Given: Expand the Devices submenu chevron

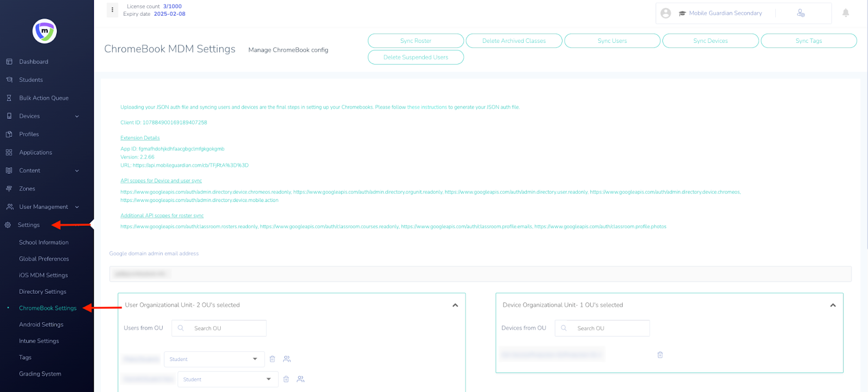Looking at the screenshot, I should tap(77, 116).
